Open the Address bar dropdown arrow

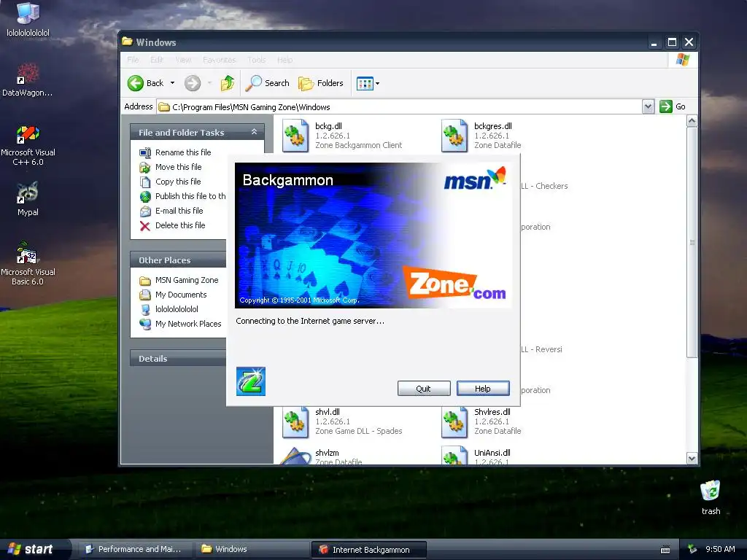coord(648,106)
